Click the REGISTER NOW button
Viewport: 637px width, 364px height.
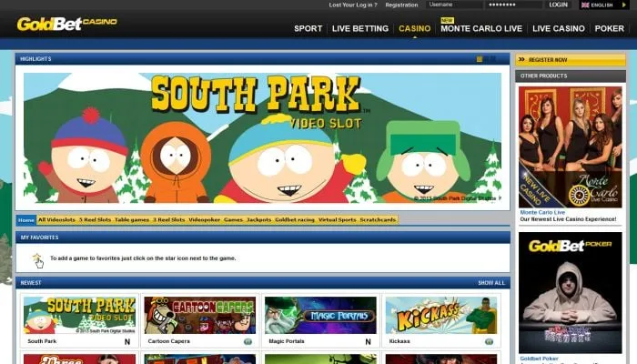click(571, 60)
